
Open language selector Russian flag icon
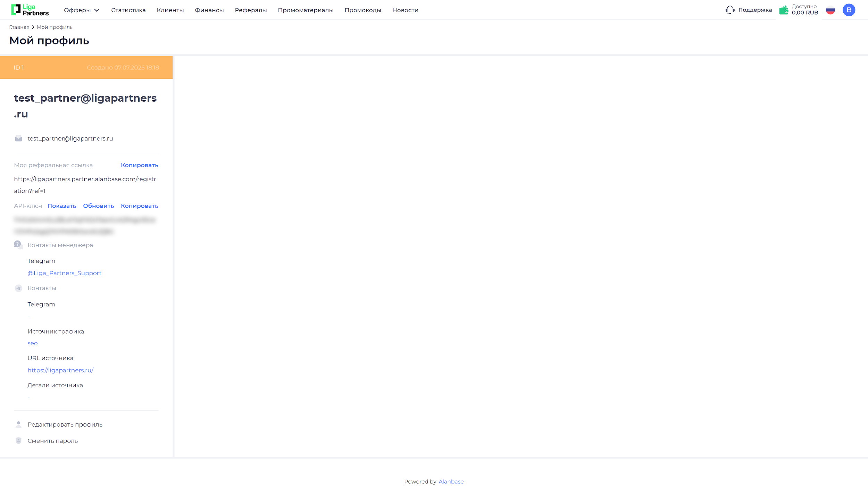[x=830, y=10]
